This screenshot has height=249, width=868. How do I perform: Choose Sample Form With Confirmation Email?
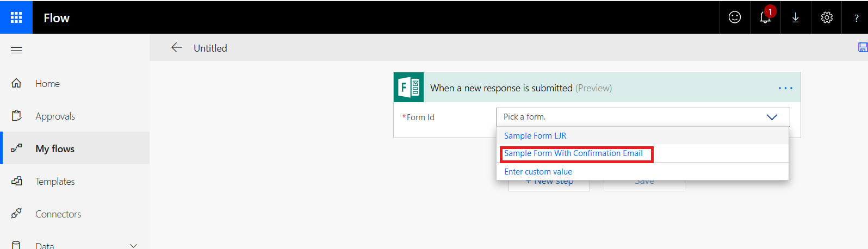573,153
